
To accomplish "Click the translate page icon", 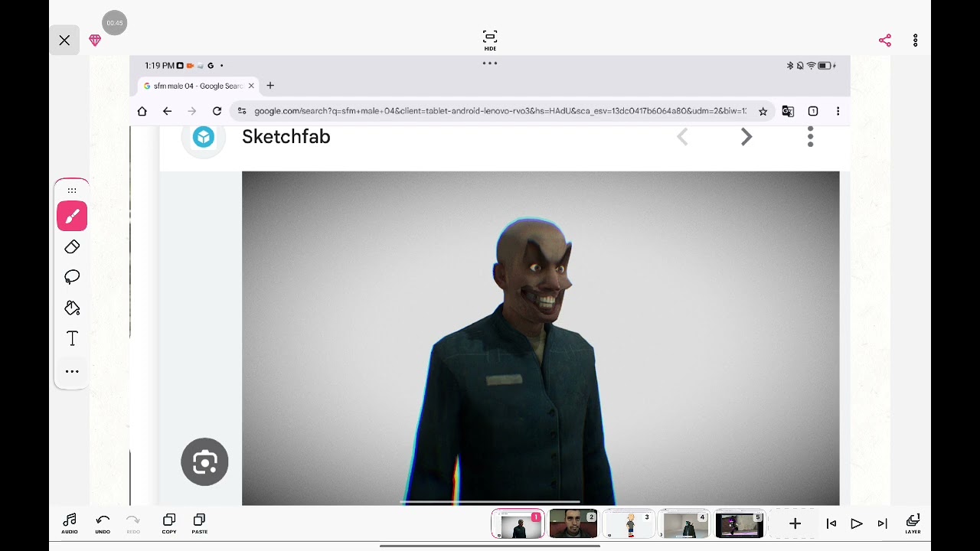I will tap(788, 111).
